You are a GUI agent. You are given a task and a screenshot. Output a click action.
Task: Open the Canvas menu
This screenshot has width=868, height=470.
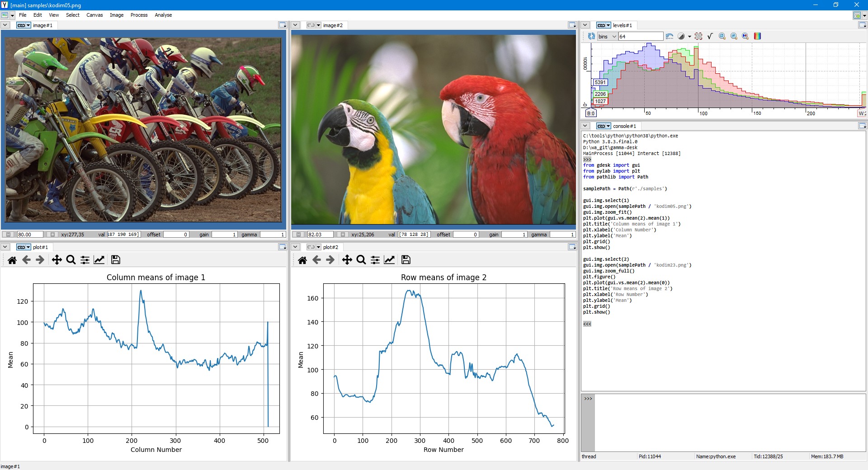(x=94, y=15)
